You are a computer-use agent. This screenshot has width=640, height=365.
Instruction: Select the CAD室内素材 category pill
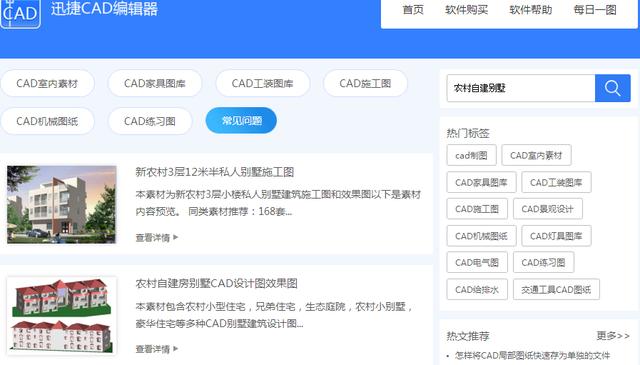47,83
